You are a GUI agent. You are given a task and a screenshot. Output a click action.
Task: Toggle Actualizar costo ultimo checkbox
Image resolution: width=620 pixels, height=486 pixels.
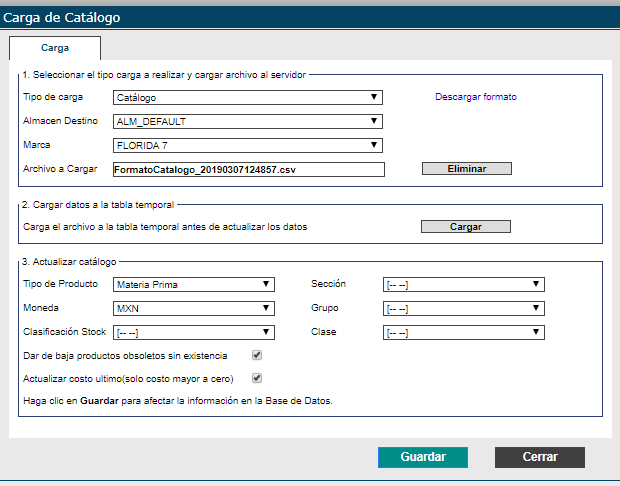[x=257, y=379]
